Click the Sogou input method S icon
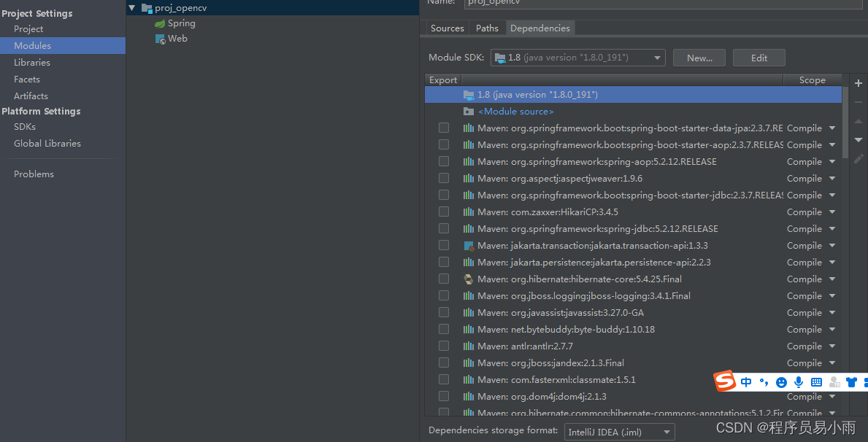This screenshot has width=868, height=442. pos(725,381)
